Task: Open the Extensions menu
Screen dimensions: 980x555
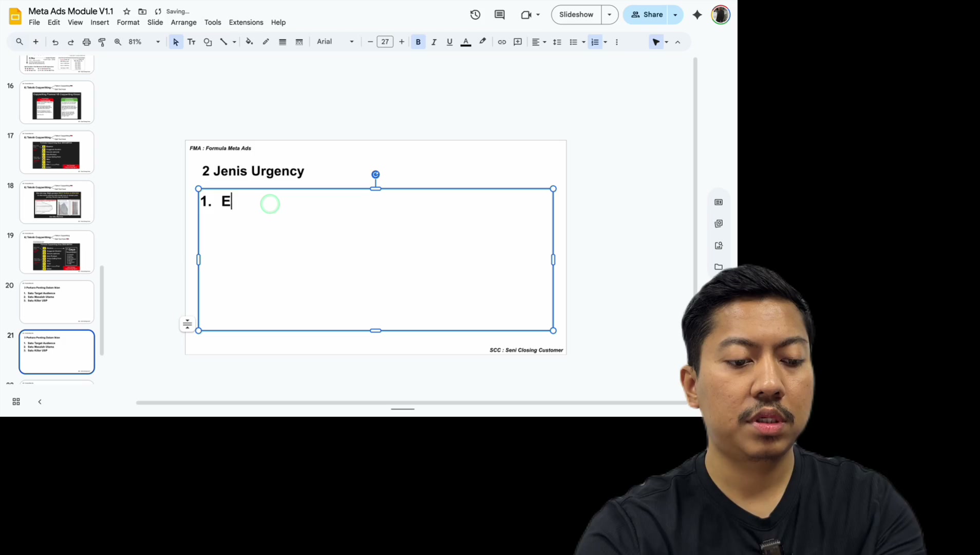Action: 246,23
